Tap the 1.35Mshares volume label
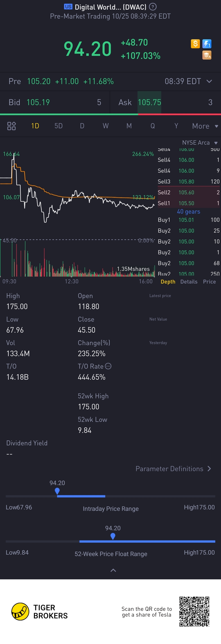The image size is (221, 644). coord(133,269)
